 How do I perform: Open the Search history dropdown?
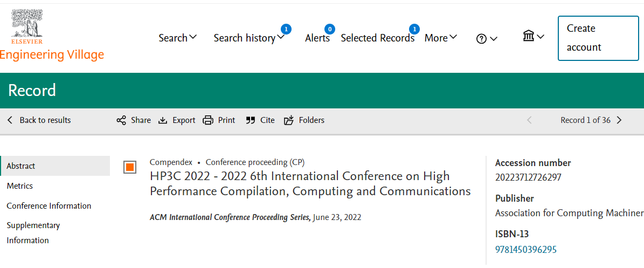point(249,38)
